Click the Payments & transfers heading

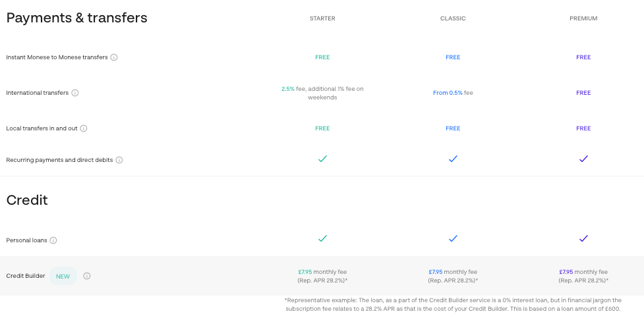tap(77, 18)
